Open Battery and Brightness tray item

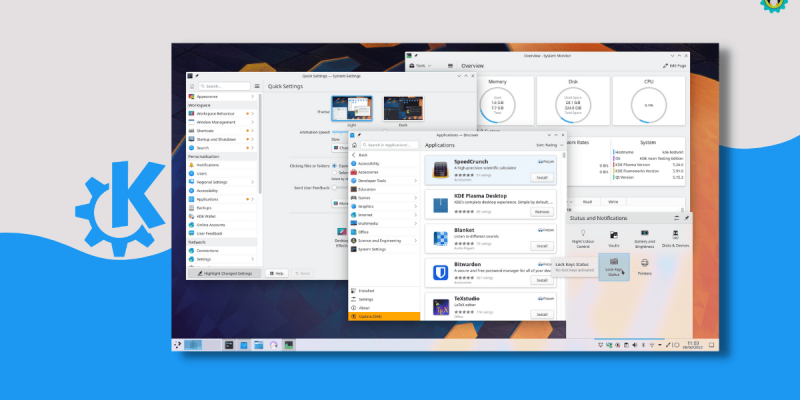tap(644, 239)
